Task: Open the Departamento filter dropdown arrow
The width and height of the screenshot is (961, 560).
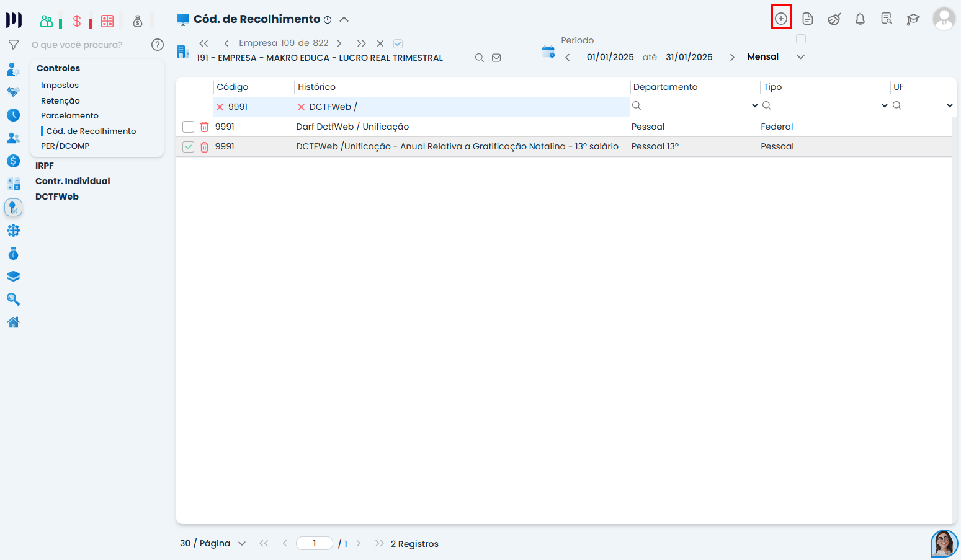Action: [754, 105]
